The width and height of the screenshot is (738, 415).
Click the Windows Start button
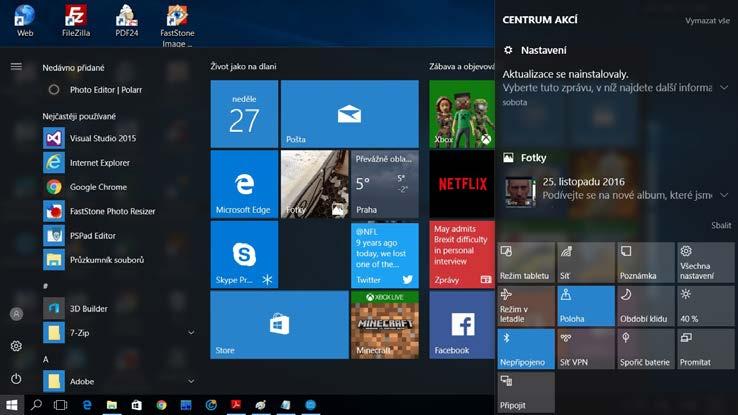click(x=12, y=405)
